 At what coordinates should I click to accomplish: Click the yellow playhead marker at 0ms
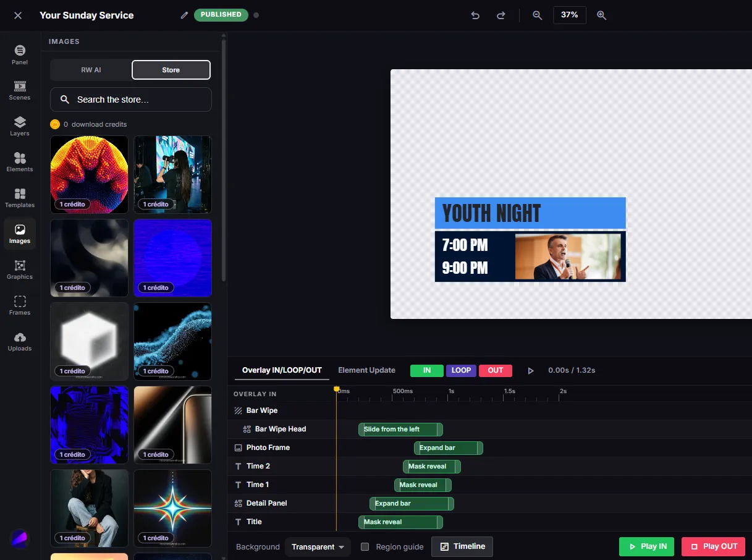tap(337, 389)
